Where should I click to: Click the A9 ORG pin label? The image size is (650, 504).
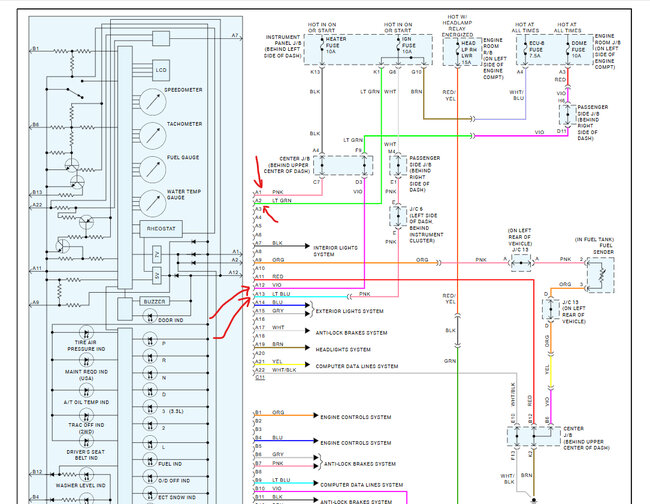(x=269, y=260)
